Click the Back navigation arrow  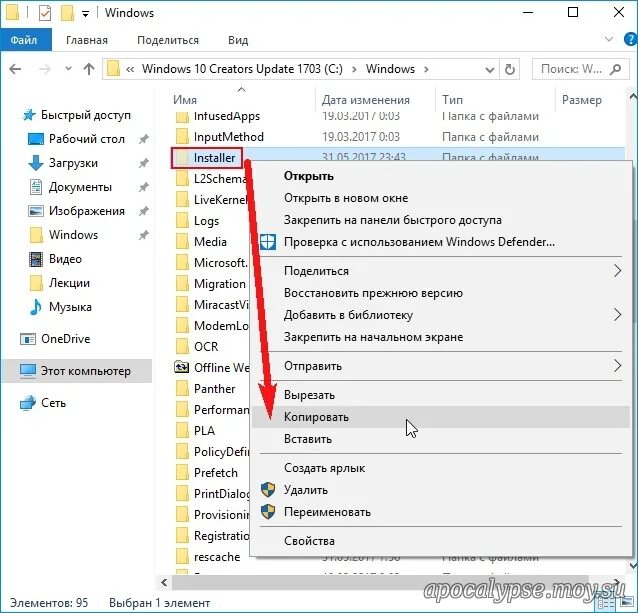point(15,69)
